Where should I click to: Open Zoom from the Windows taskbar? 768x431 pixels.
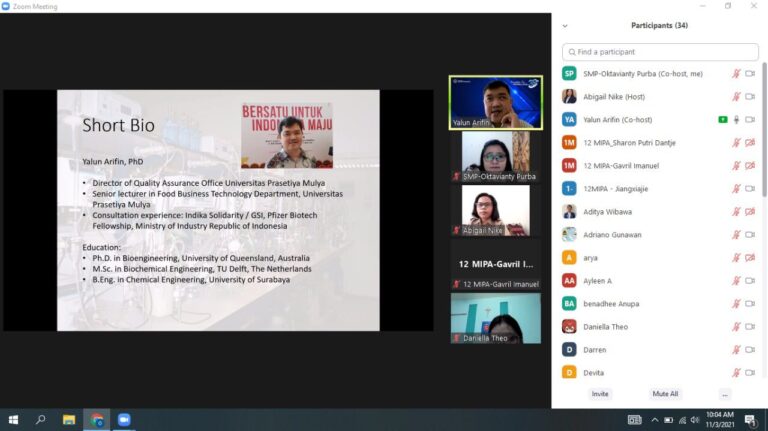(x=124, y=420)
